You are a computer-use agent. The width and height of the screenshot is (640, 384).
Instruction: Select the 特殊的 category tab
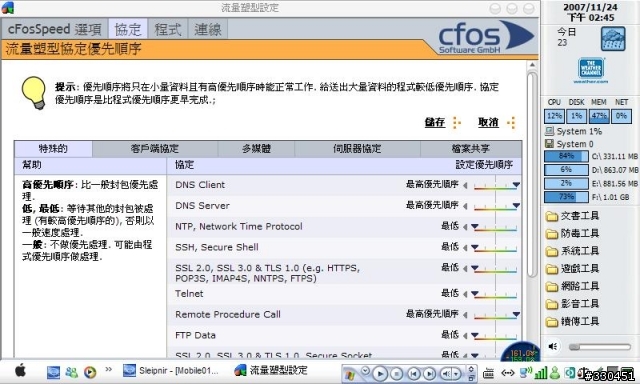(x=53, y=149)
